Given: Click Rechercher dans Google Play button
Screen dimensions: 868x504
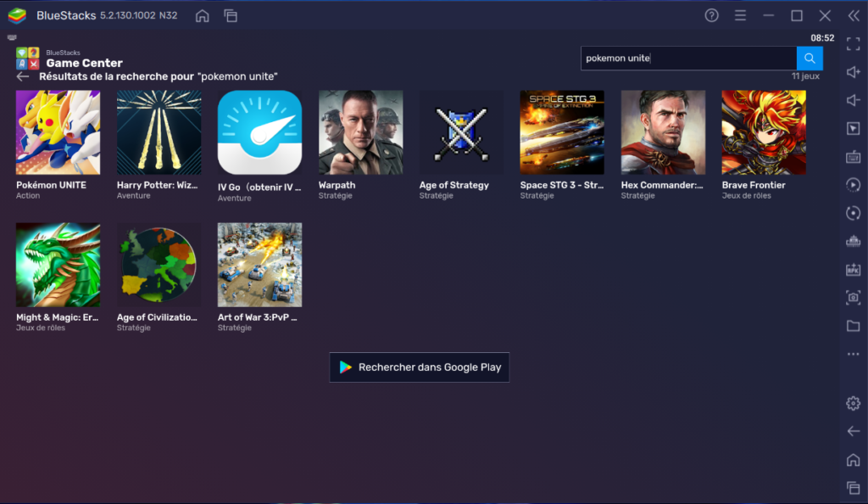Looking at the screenshot, I should point(419,367).
